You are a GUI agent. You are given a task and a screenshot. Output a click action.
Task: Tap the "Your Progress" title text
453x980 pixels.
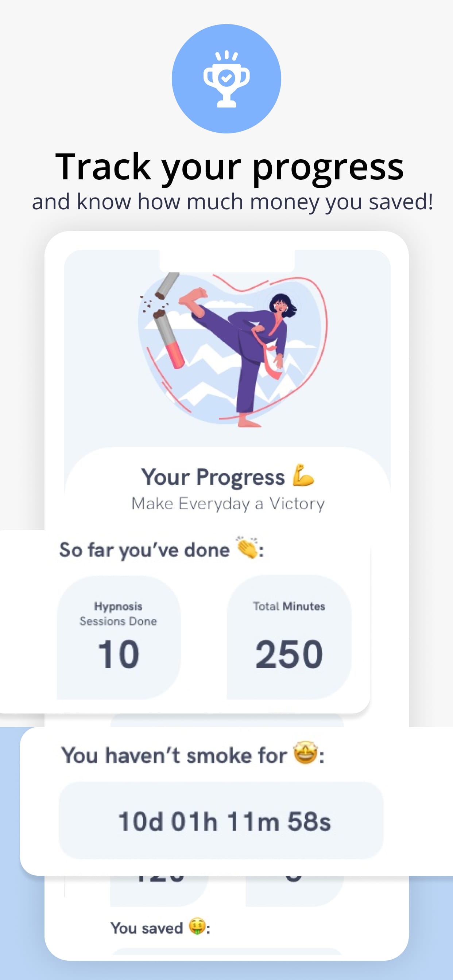[213, 477]
